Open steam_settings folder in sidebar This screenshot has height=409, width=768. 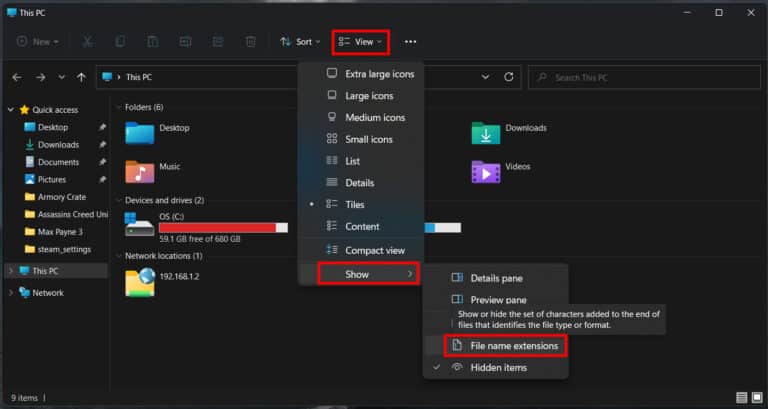(64, 249)
